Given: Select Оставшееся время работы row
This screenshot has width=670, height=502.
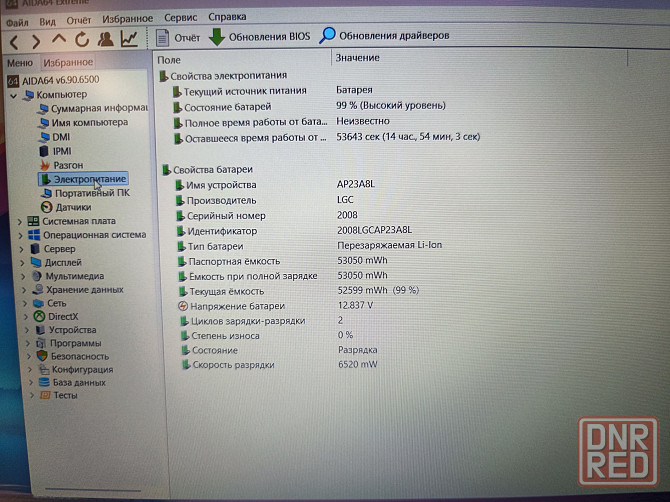Looking at the screenshot, I should [x=327, y=138].
